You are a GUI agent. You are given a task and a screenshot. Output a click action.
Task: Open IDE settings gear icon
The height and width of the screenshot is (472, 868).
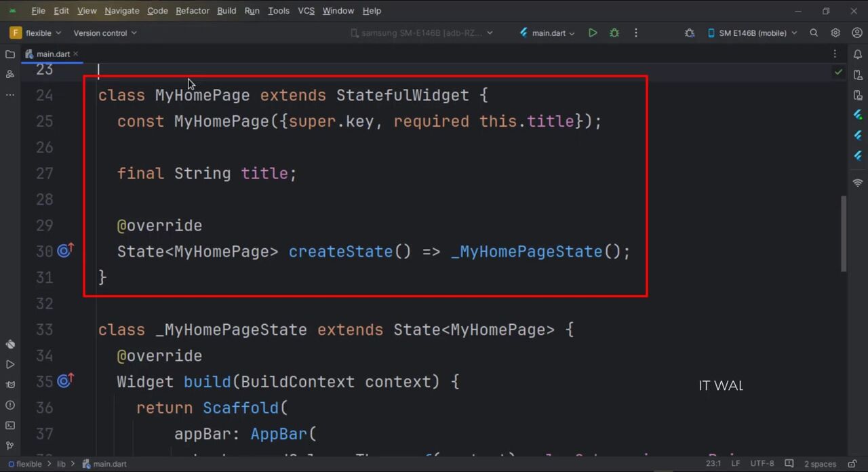(835, 33)
